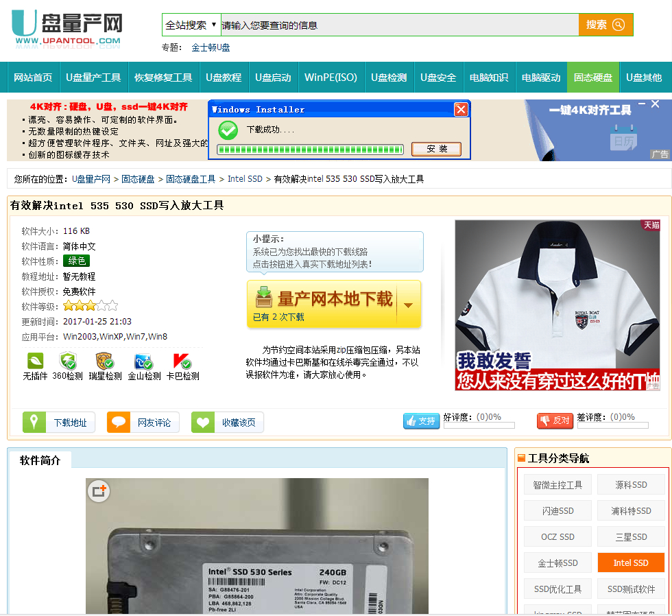Click the U盘量产网 site logo
The width and height of the screenshot is (672, 616).
click(x=67, y=29)
